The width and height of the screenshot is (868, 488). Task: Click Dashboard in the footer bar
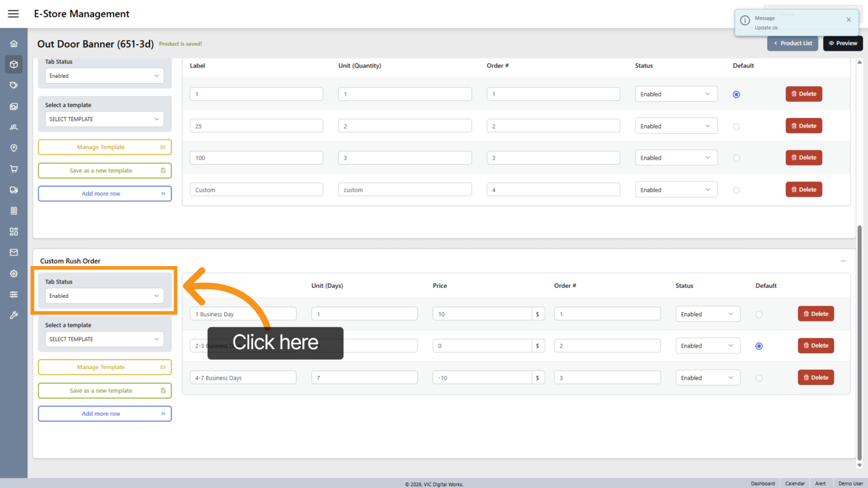pyautogui.click(x=763, y=483)
